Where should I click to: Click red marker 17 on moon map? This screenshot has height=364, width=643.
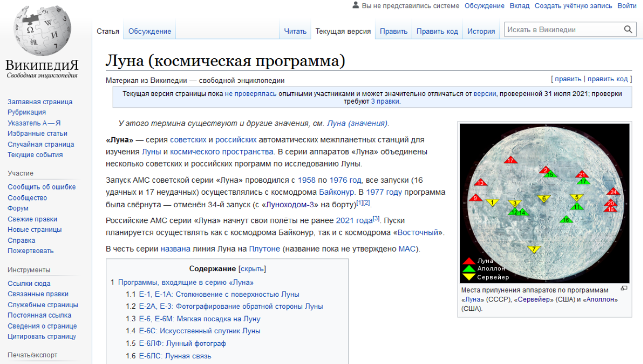tap(511, 160)
